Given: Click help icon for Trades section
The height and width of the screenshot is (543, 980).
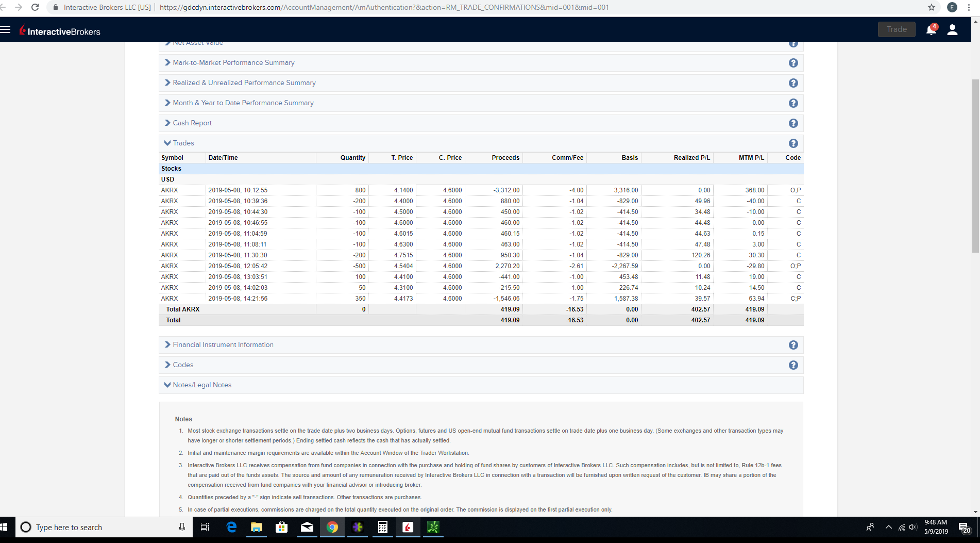Looking at the screenshot, I should (793, 143).
